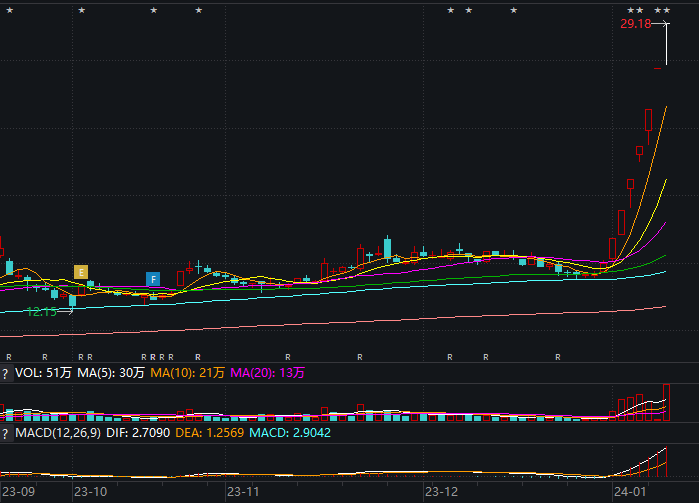Click the VOL: 51万 indicator label
Screen dimensions: 699x503
43,373
